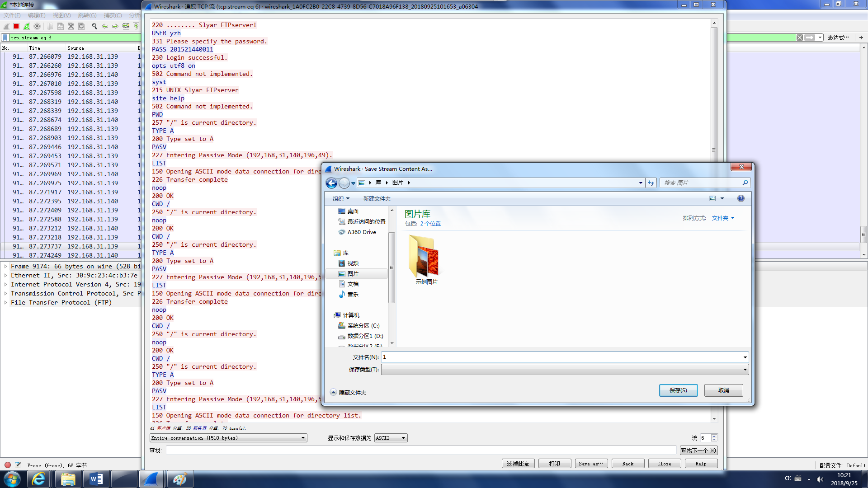The width and height of the screenshot is (868, 488).
Task: Click the 打印 print button
Action: click(x=555, y=464)
